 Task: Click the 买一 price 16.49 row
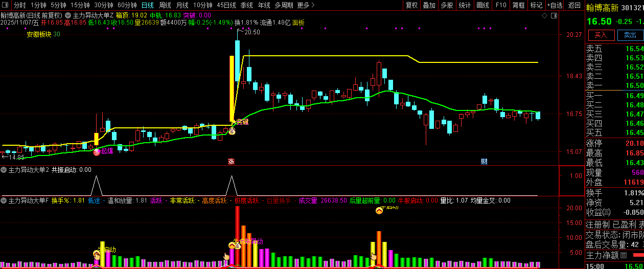click(x=614, y=96)
